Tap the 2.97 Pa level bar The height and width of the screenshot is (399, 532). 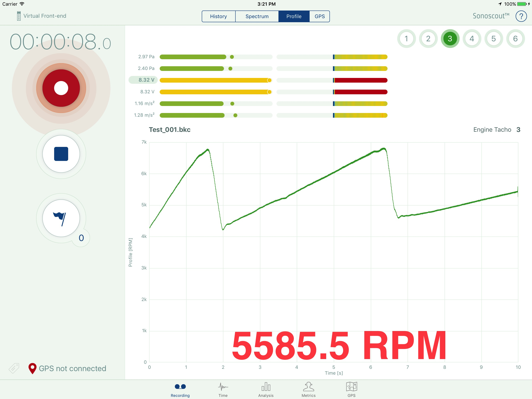[216, 57]
